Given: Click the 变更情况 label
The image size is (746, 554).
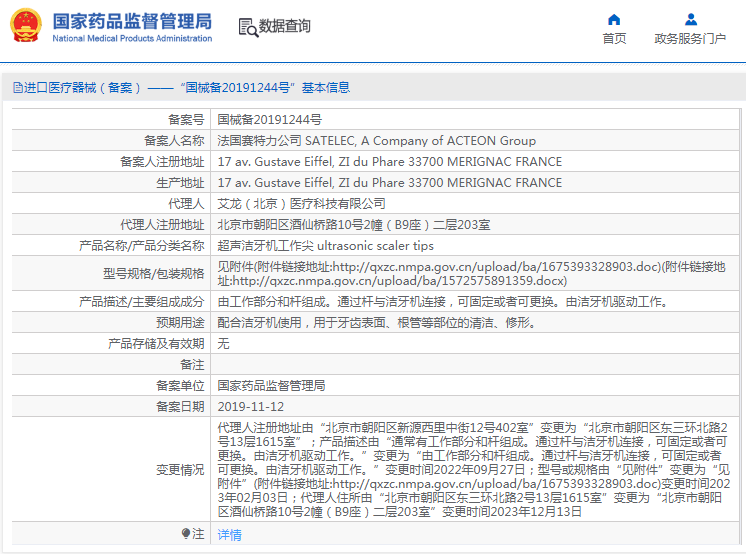Looking at the screenshot, I should [x=180, y=470].
